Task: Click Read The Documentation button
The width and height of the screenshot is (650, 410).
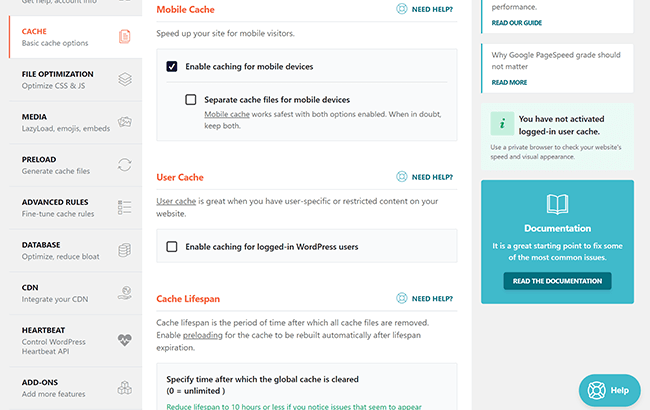Action: coord(557,281)
